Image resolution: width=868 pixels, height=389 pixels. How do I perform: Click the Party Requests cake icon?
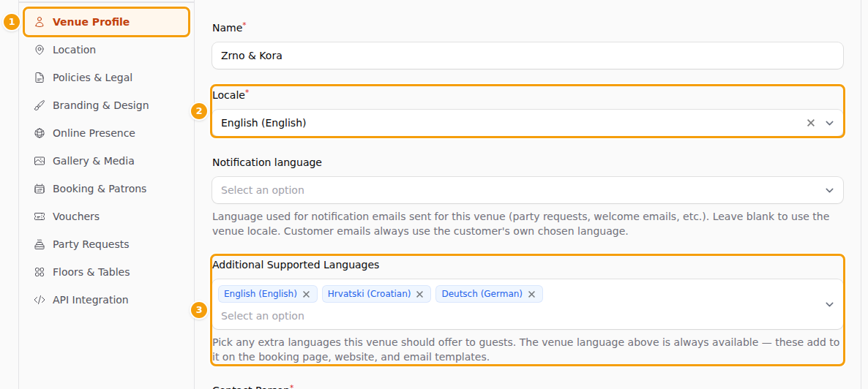(x=40, y=244)
